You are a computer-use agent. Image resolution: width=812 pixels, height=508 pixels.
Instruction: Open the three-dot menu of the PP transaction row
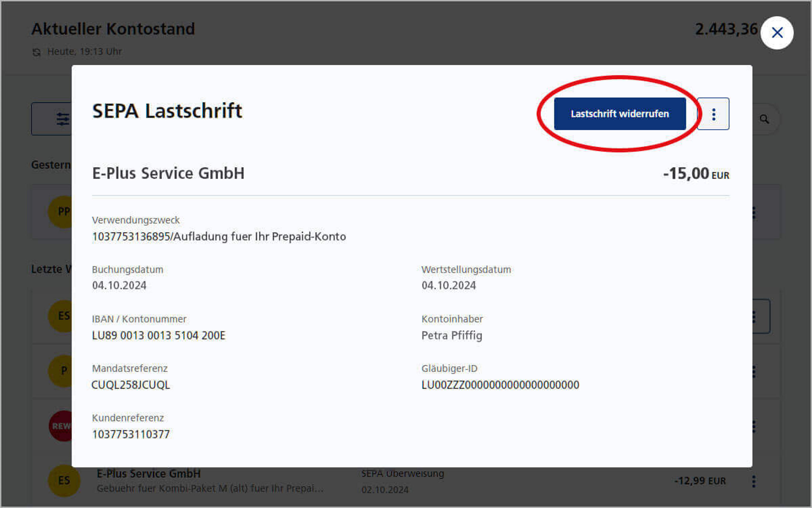click(x=754, y=212)
